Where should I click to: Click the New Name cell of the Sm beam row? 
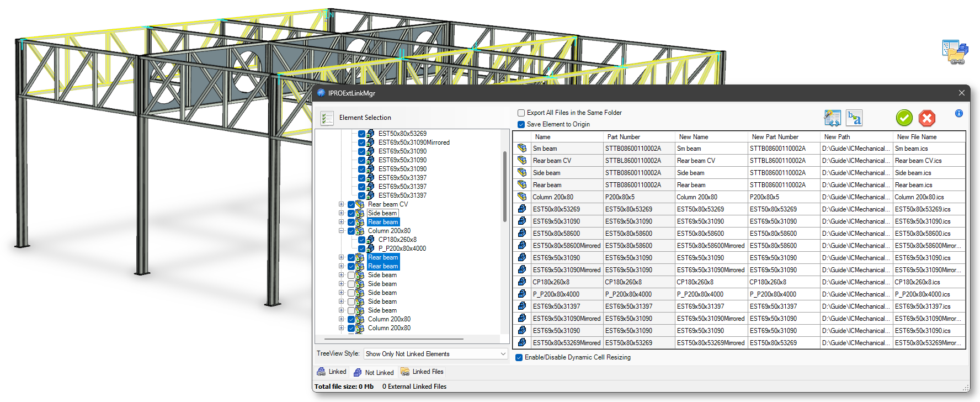point(711,149)
